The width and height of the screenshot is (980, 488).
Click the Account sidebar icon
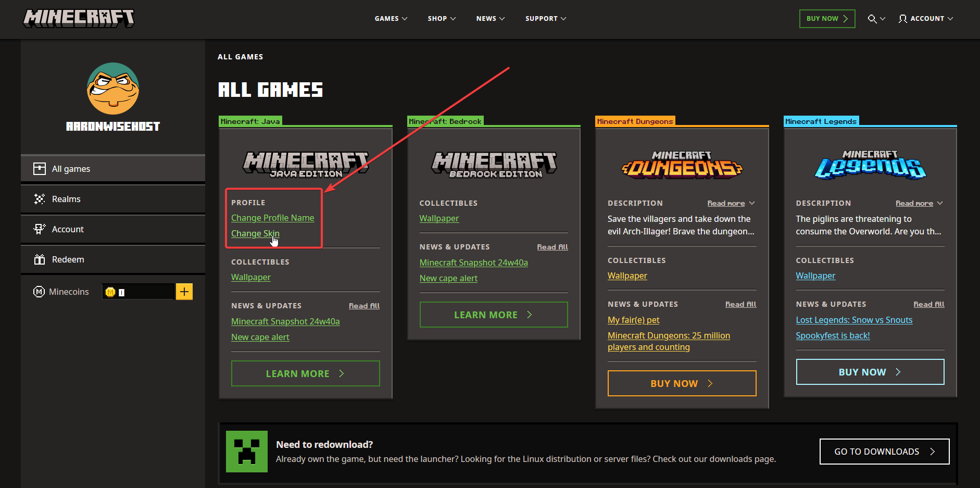click(40, 229)
